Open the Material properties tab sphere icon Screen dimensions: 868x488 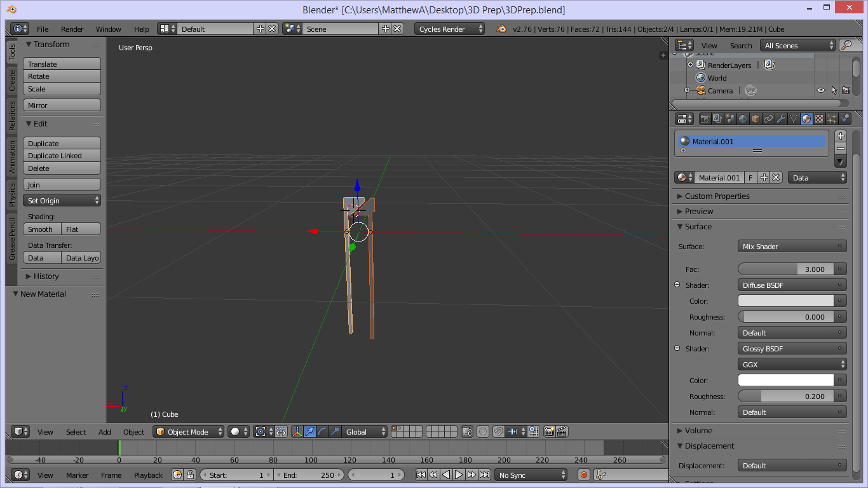(x=806, y=119)
